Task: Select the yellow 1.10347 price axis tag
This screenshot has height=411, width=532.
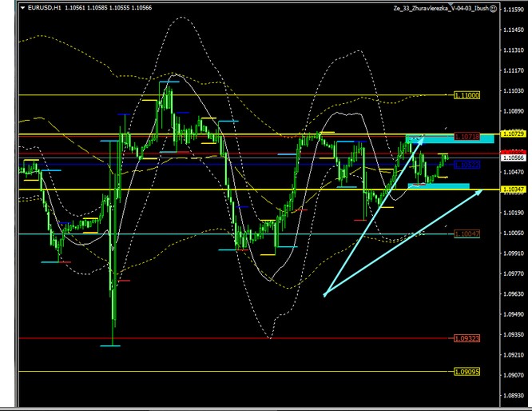Action: 512,189
